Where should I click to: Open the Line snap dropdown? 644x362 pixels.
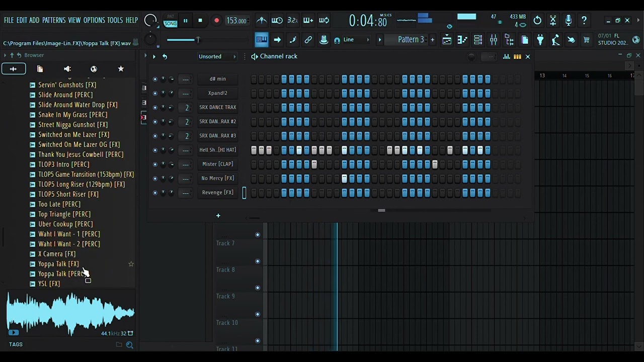coord(356,40)
